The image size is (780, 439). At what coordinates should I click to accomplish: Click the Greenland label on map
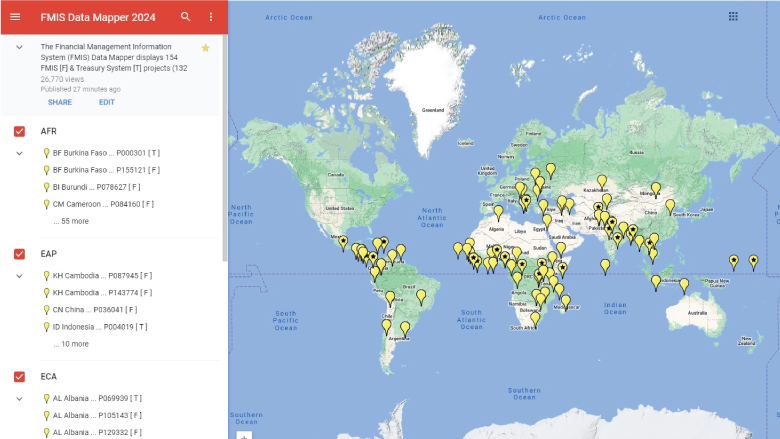(x=433, y=110)
